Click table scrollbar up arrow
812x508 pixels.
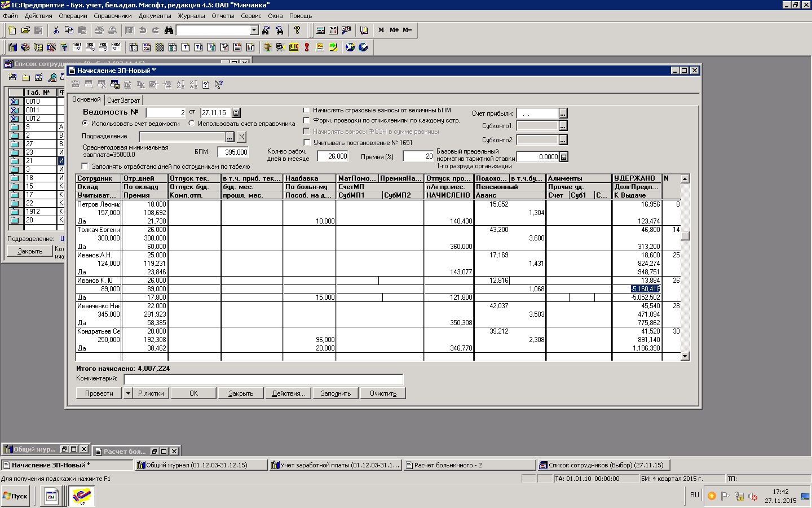pos(685,179)
